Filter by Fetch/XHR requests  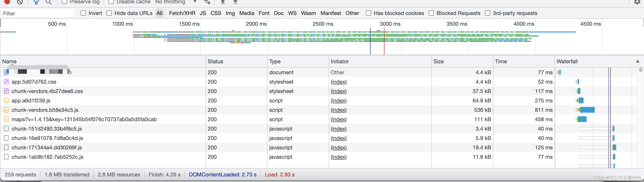(x=182, y=13)
